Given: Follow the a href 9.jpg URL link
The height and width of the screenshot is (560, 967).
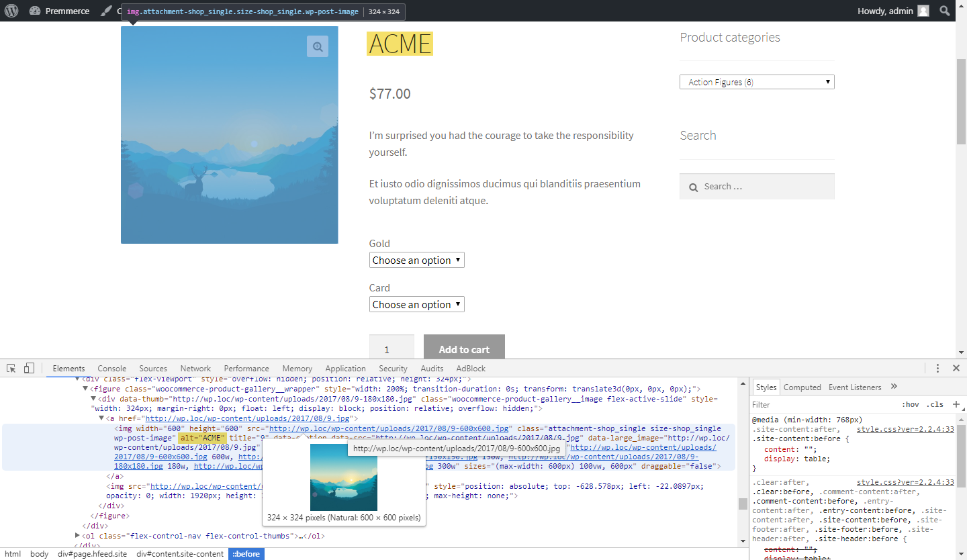Looking at the screenshot, I should coord(248,418).
